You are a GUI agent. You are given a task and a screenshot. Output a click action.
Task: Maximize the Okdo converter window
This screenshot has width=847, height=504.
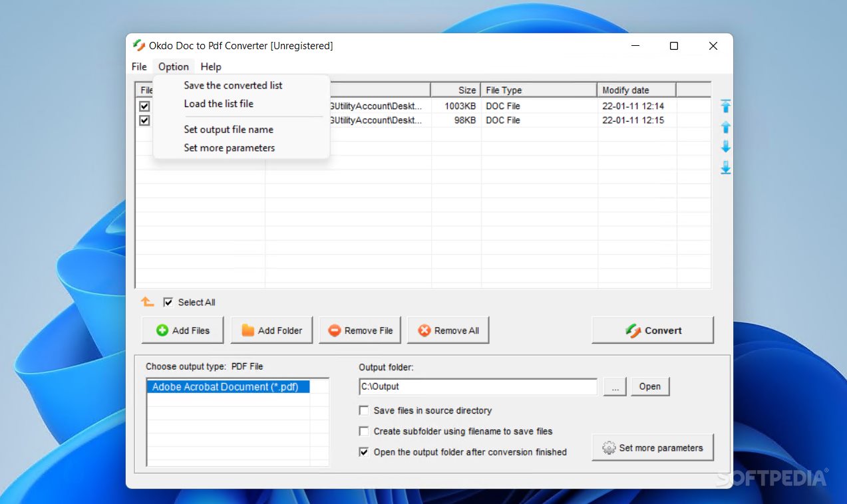pyautogui.click(x=674, y=46)
